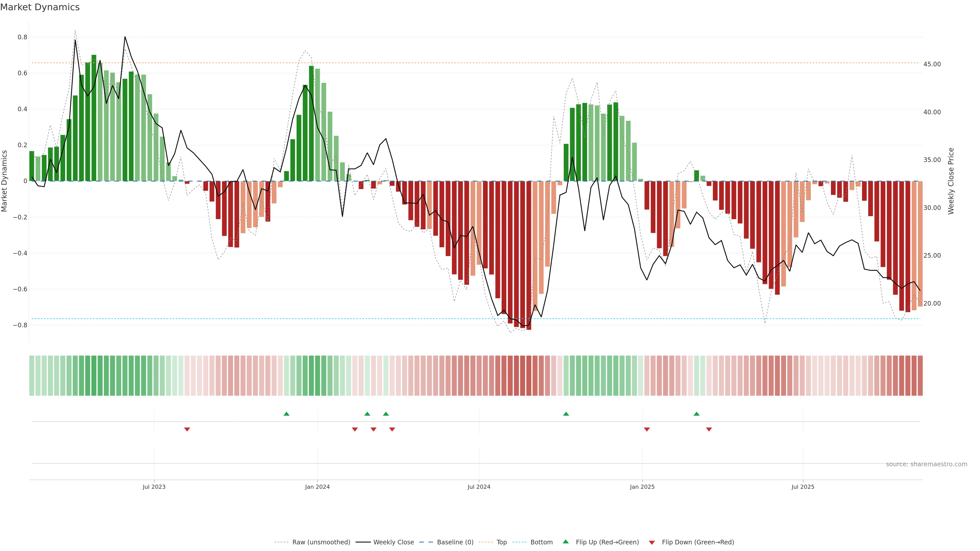Image resolution: width=980 pixels, height=551 pixels.
Task: Click the Jan 2024 x-axis label
Action: [317, 487]
